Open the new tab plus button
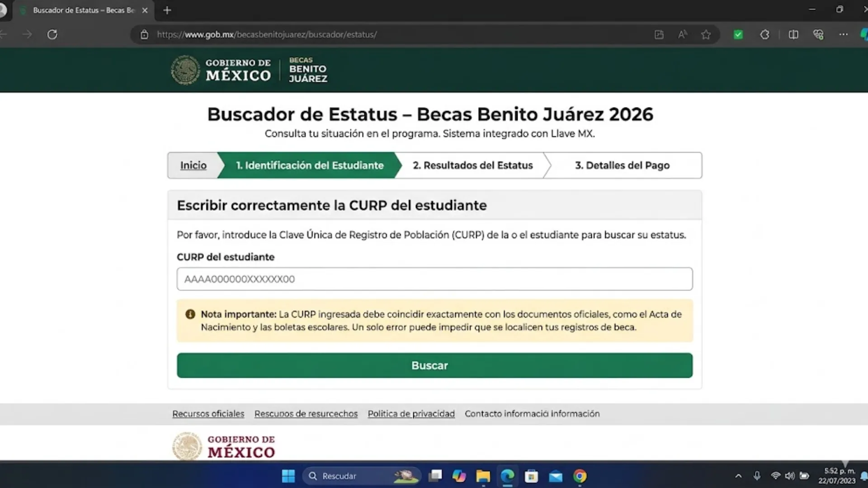This screenshot has height=488, width=868. point(167,10)
